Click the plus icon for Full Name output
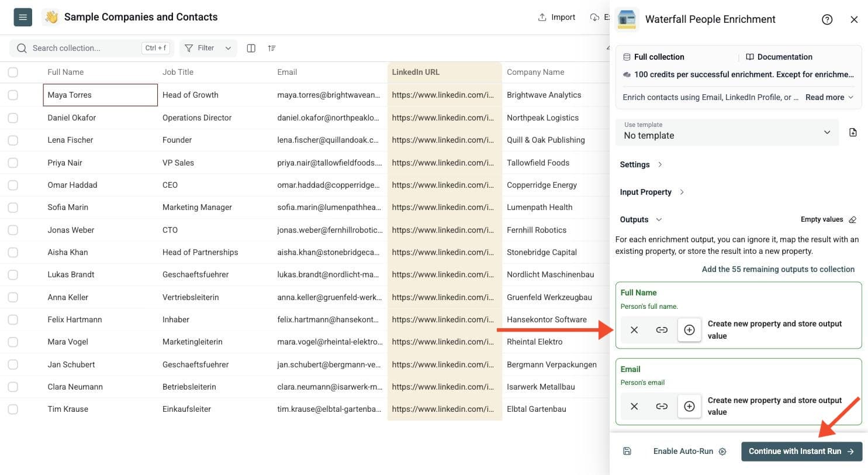Screen dimensions: 868x475 [x=689, y=330]
